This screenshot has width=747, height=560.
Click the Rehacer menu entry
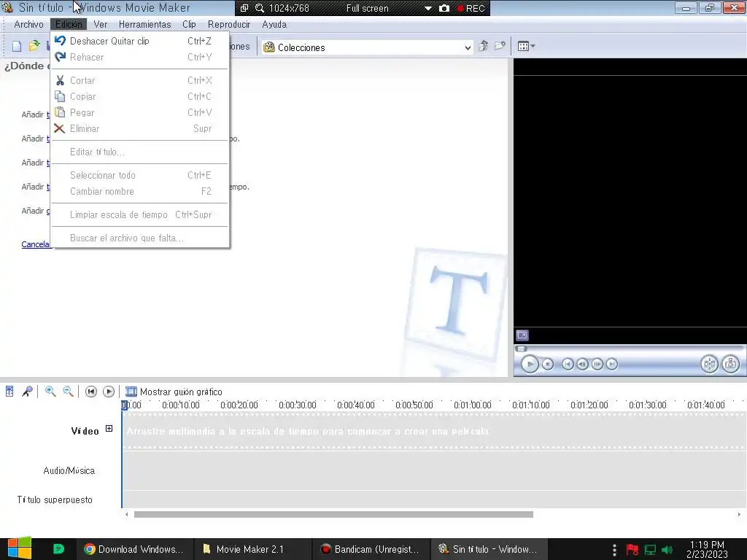click(139, 57)
